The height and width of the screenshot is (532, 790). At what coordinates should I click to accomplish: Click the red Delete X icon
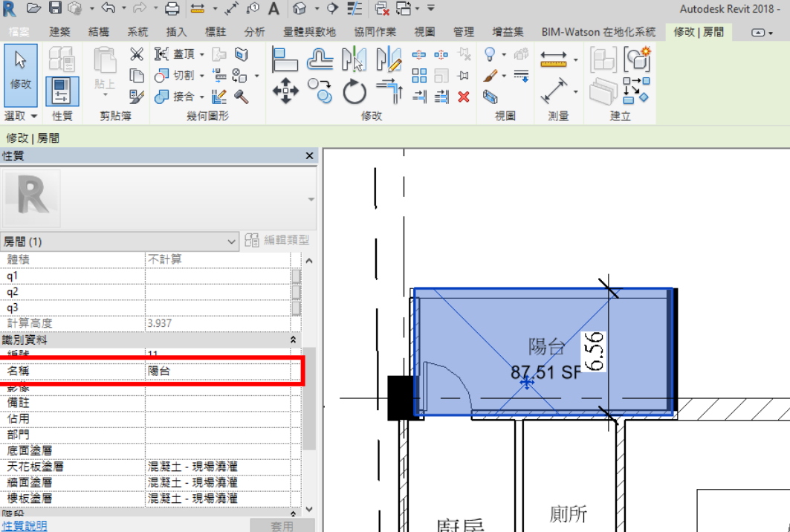pos(464,97)
